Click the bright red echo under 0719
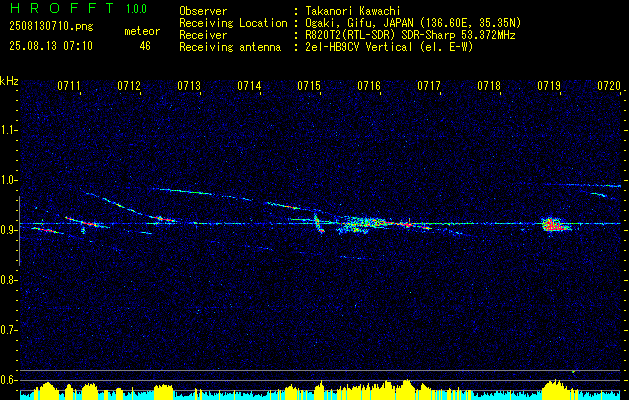Image resolution: width=629 pixels, height=400 pixels. coord(554,225)
